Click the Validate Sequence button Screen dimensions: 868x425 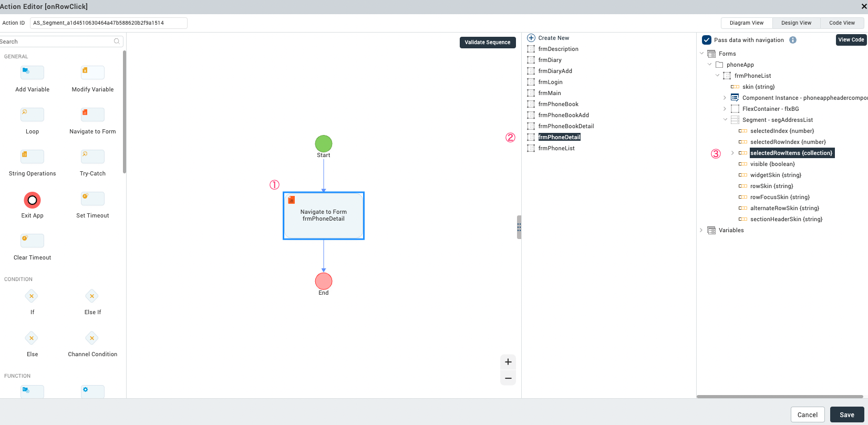tap(487, 43)
